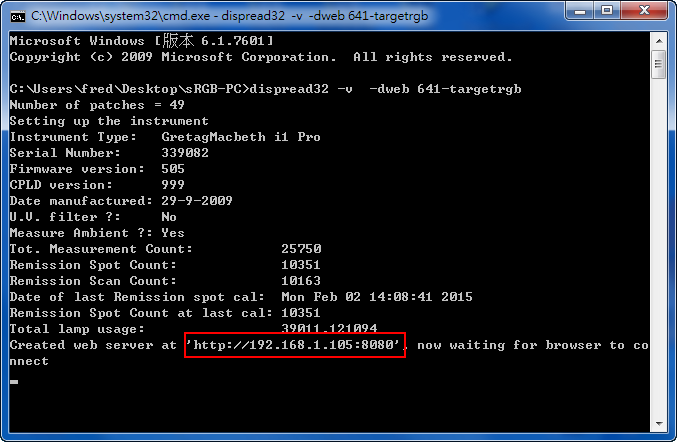Click the prompt path 'C:\Users\fred\Desktop\sRGB-PC>'
Screen dimensions: 677x442
130,89
